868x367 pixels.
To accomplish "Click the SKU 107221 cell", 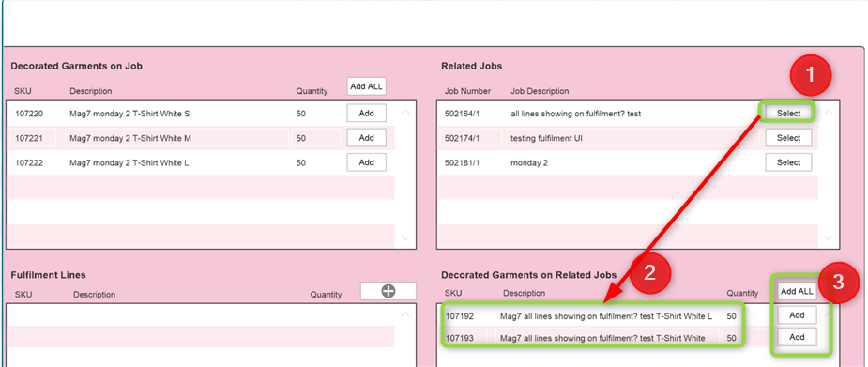I will [x=33, y=138].
